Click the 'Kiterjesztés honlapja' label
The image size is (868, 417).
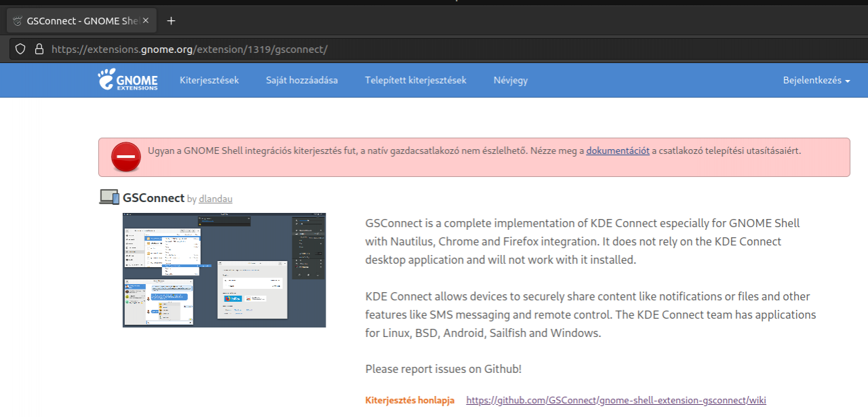pos(410,400)
